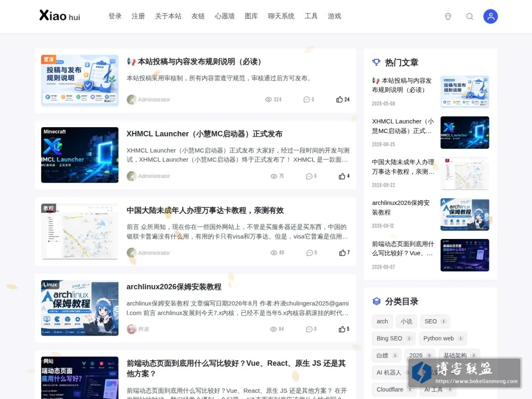Open 教程 map thumbnail in main list
The height and width of the screenshot is (399, 532).
point(80,231)
